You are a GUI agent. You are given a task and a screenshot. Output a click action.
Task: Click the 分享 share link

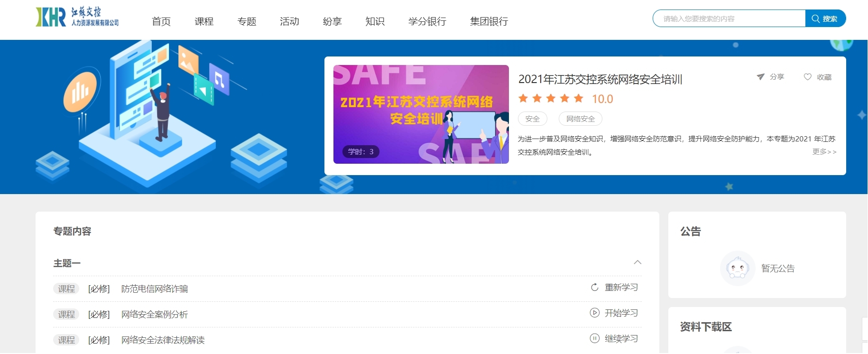[777, 77]
